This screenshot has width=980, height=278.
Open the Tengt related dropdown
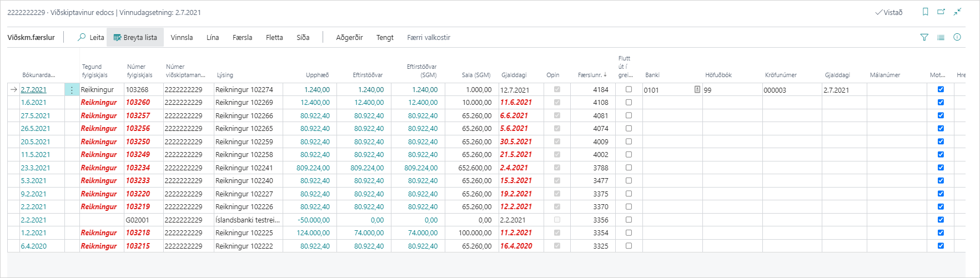click(385, 37)
